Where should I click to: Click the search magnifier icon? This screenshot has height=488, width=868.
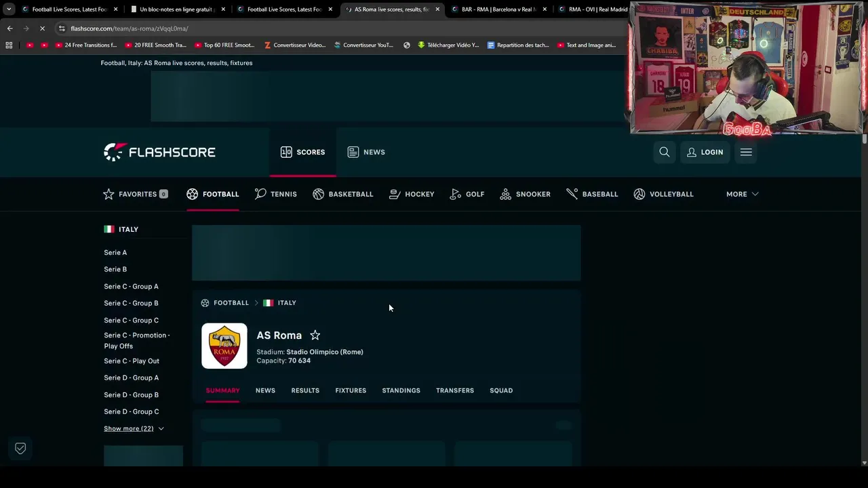point(665,152)
